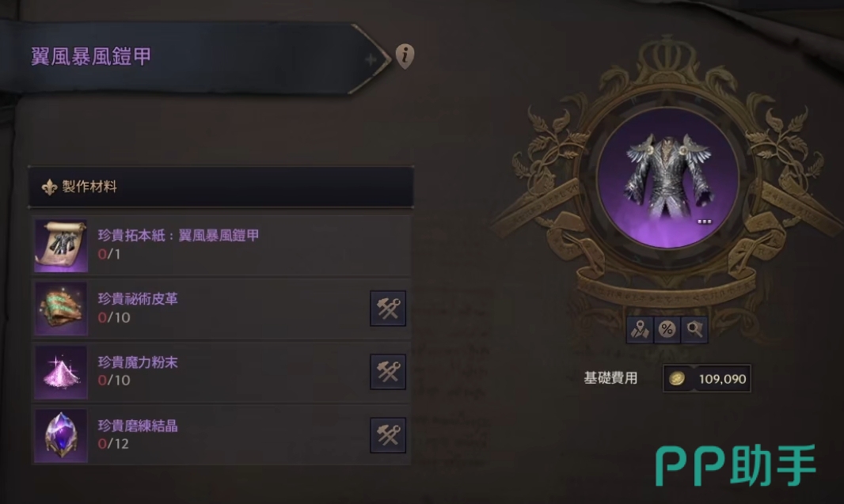Select the 珍貴祕術皮革 leather item icon
This screenshot has height=504, width=844.
(61, 309)
